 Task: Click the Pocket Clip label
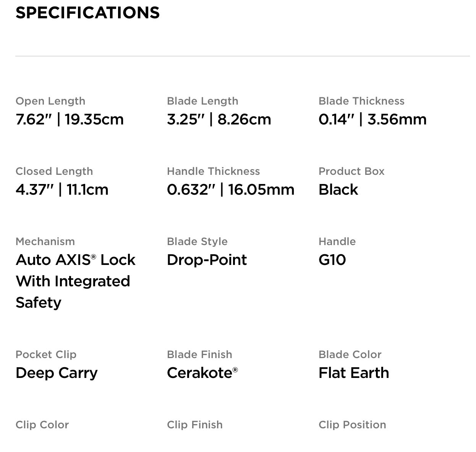[x=46, y=355]
